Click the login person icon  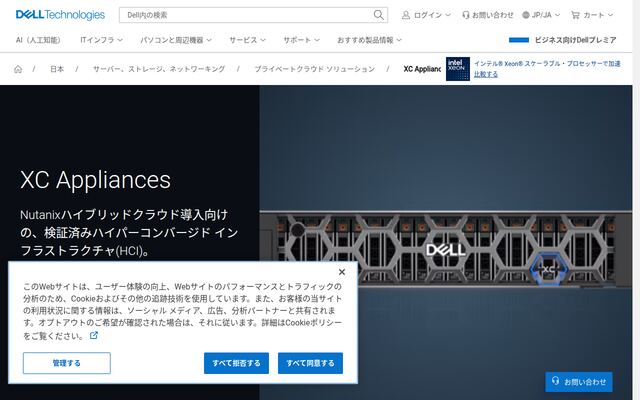(406, 15)
